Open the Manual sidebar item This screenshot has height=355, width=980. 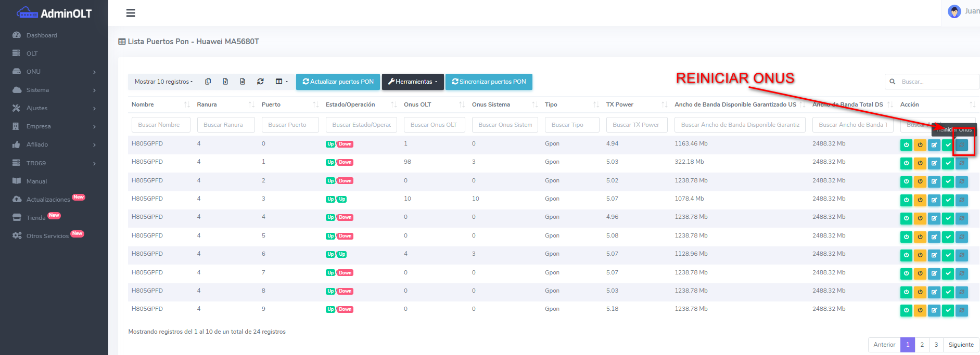coord(36,181)
